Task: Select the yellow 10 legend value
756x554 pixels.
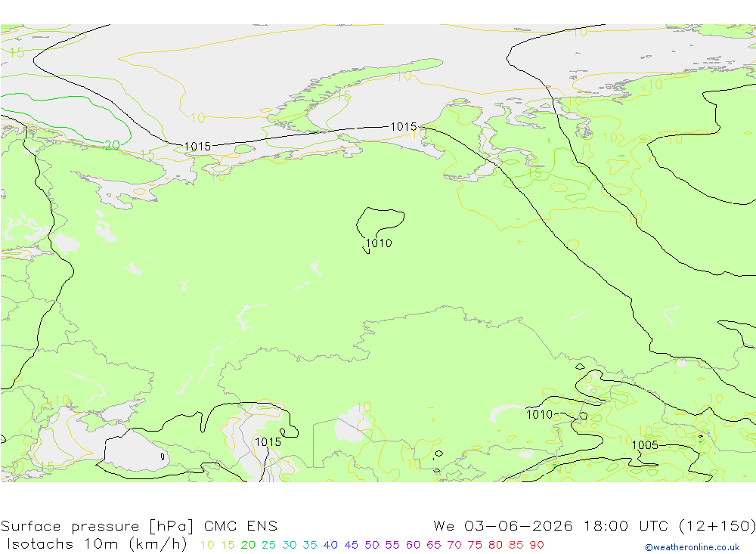Action: (207, 545)
